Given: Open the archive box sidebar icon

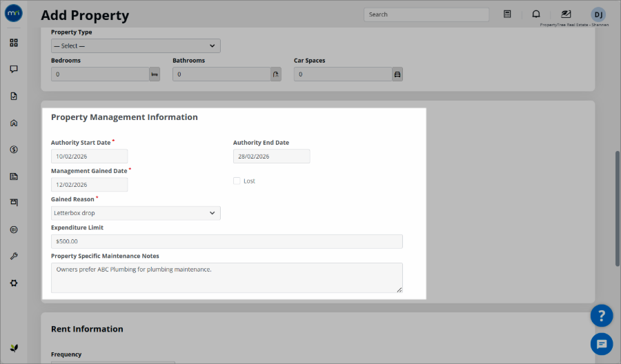Looking at the screenshot, I should pyautogui.click(x=14, y=203).
